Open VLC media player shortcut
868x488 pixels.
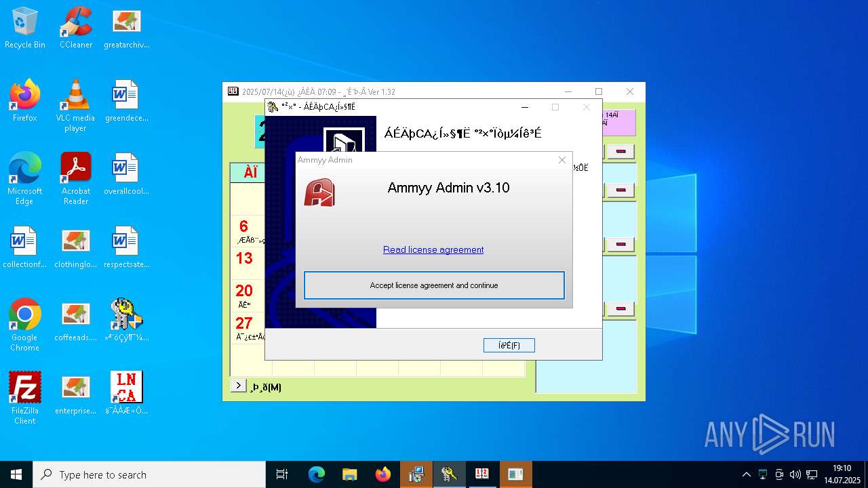(x=75, y=106)
